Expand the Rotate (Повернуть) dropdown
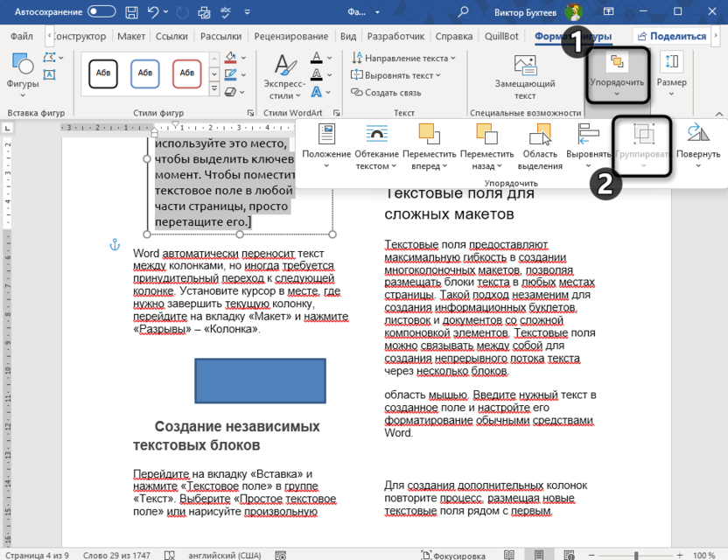Viewport: 728px width, 560px height. [697, 147]
